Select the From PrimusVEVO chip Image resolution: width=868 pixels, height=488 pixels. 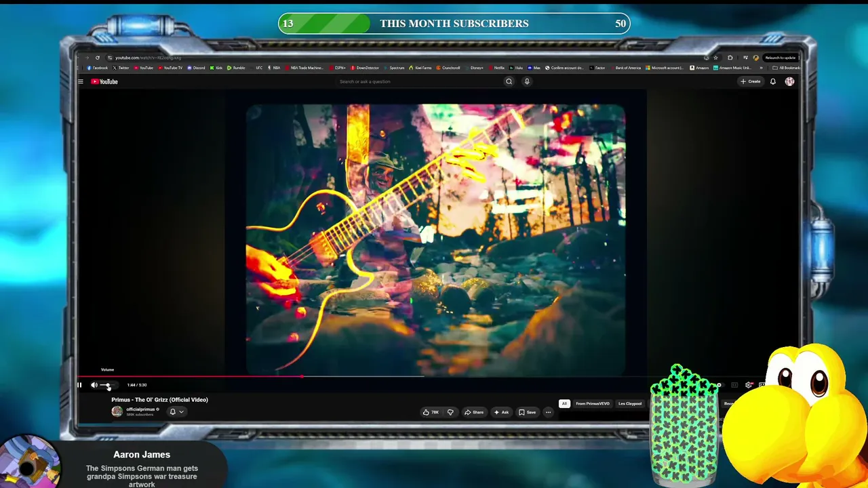pos(593,403)
